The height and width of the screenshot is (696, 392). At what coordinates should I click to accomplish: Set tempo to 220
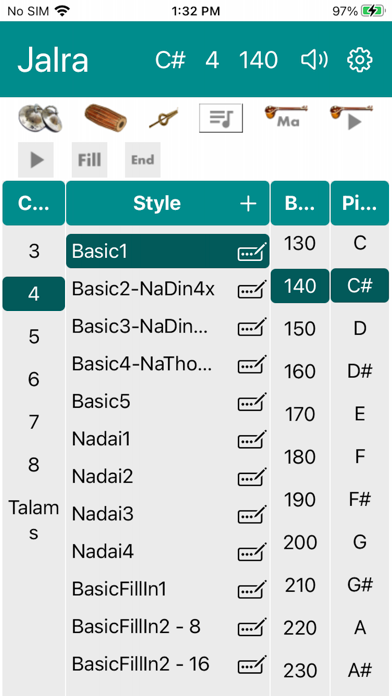[x=300, y=628]
